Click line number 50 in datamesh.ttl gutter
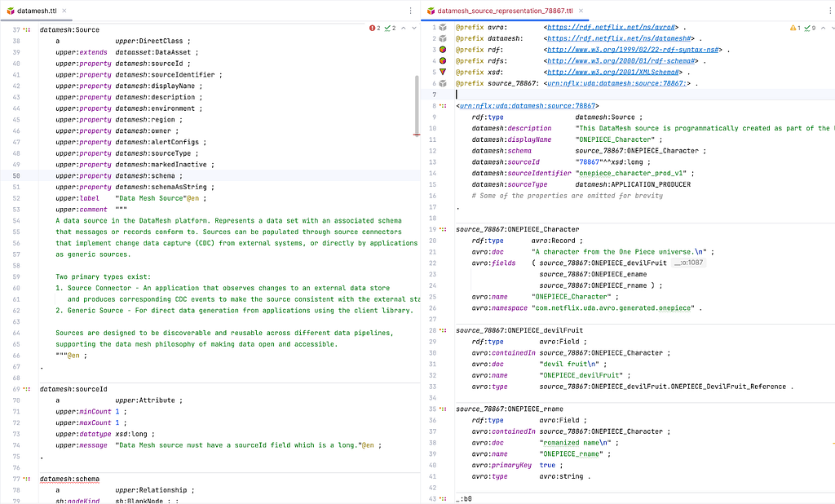The height and width of the screenshot is (504, 835). (16, 176)
